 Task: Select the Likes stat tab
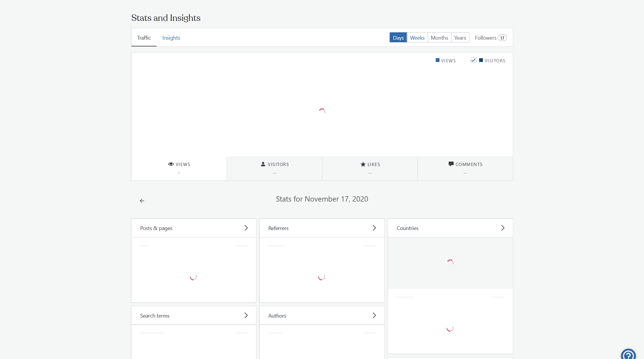370,169
